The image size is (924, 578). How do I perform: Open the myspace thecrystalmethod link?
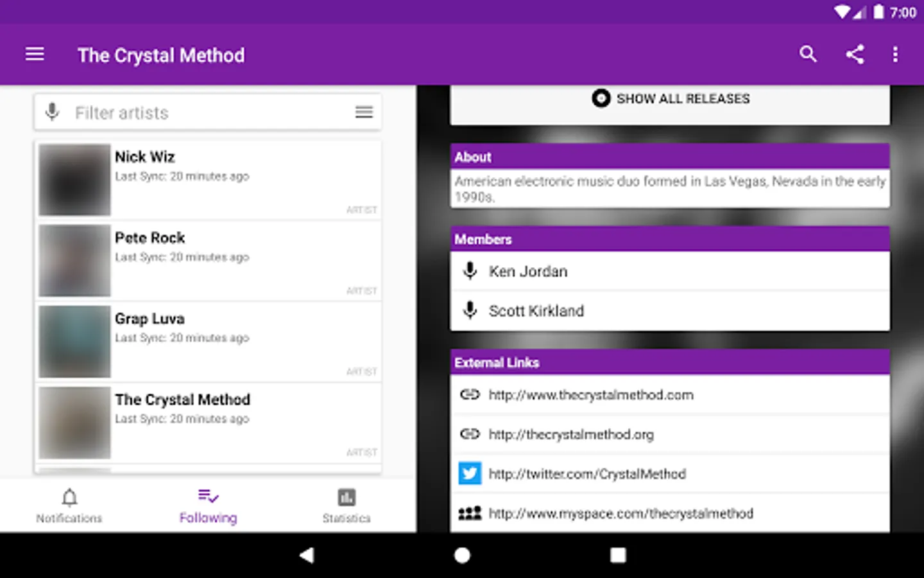click(670, 513)
